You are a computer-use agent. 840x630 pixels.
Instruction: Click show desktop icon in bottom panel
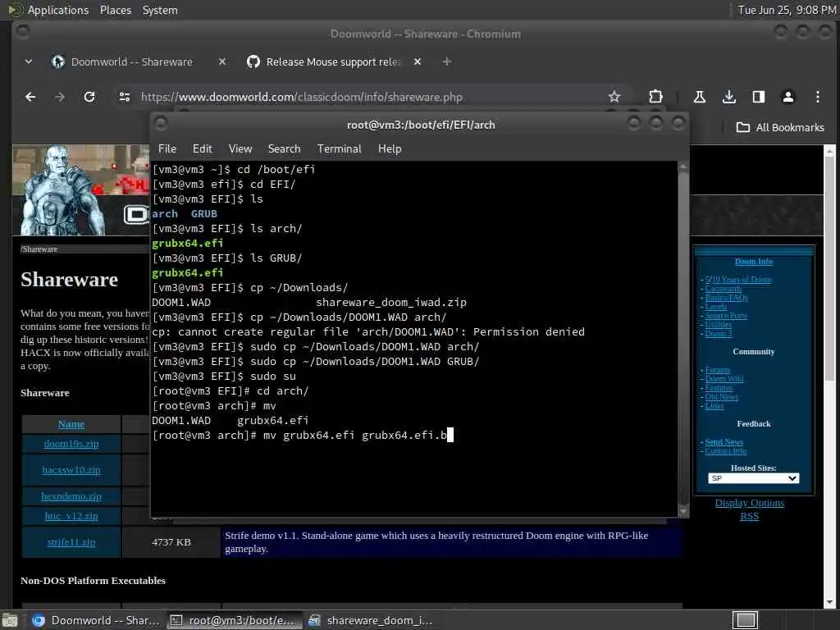pos(10,620)
